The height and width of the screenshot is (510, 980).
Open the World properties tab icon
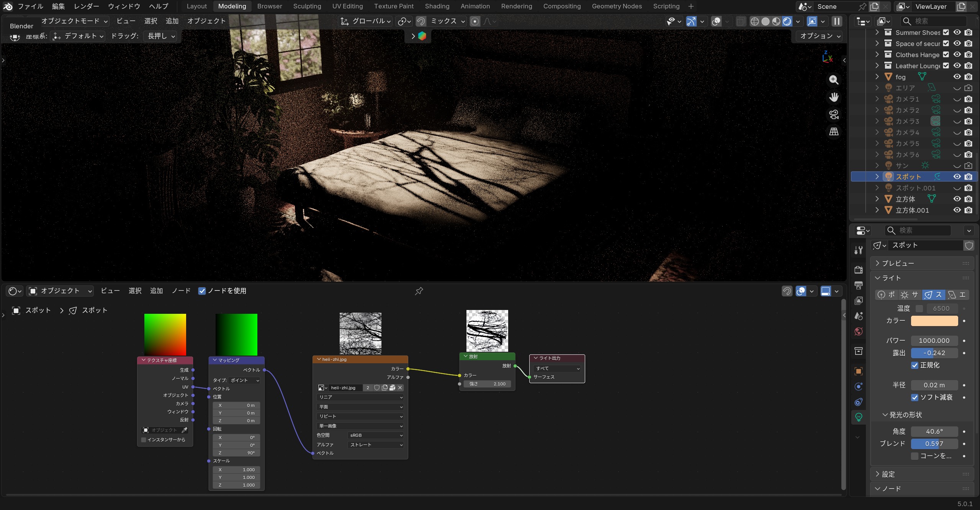pyautogui.click(x=859, y=331)
